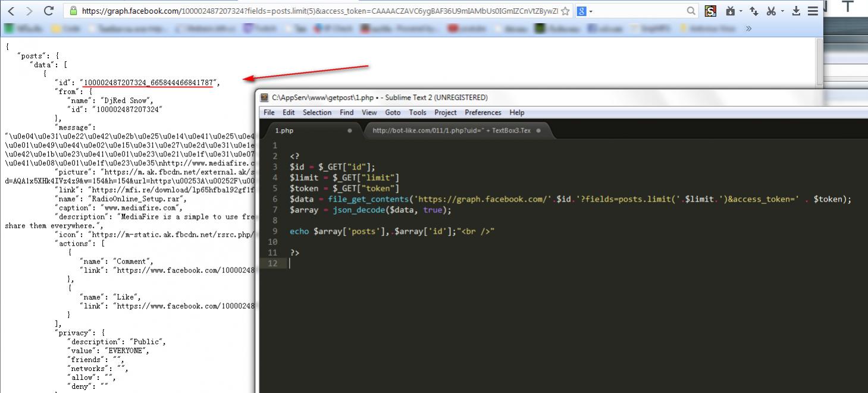Open the Selection menu in Sublime Text
868x393 pixels.
pyautogui.click(x=317, y=112)
